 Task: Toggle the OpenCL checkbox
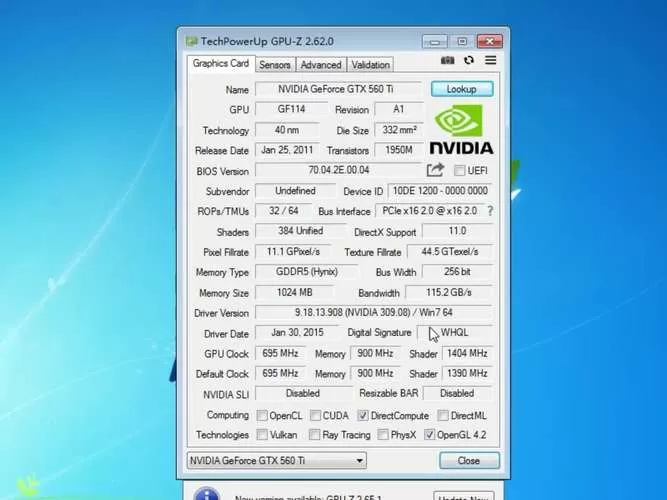coord(262,415)
